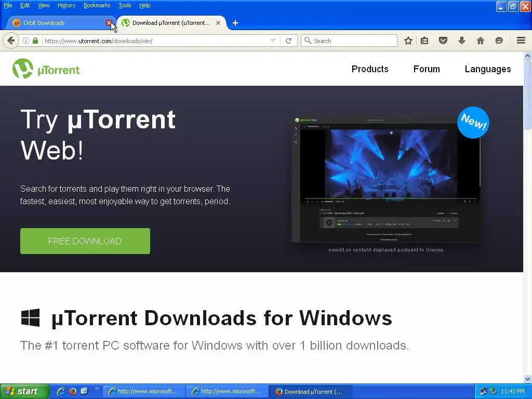Save page to Pocket icon
This screenshot has height=399, width=532.
click(x=443, y=41)
